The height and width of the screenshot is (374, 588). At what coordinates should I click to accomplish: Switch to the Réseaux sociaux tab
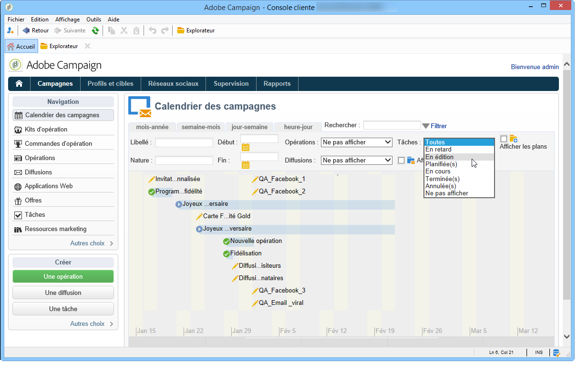pos(173,83)
